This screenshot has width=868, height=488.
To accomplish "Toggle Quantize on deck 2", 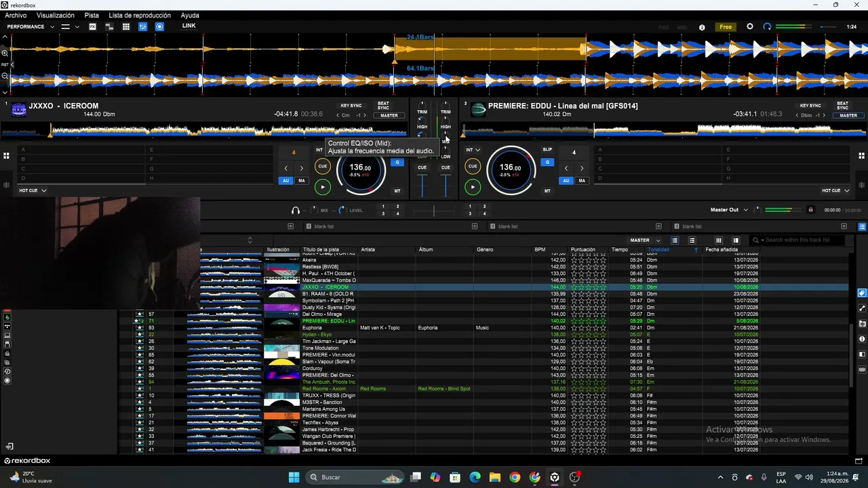I will [x=547, y=162].
